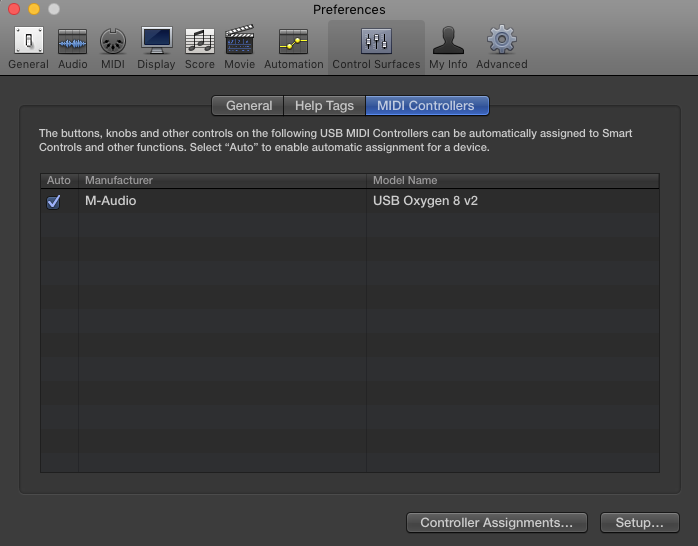The height and width of the screenshot is (546, 698).
Task: Switch to the Help Tags tab
Action: pos(324,105)
